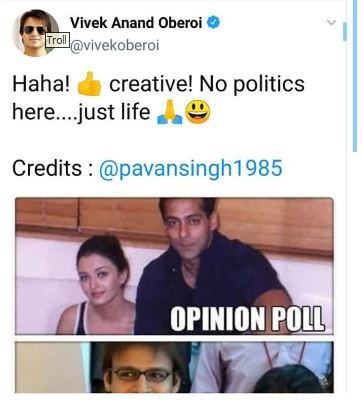Click the "Haha!" text in the tweet
363x402 pixels.
(x=41, y=84)
